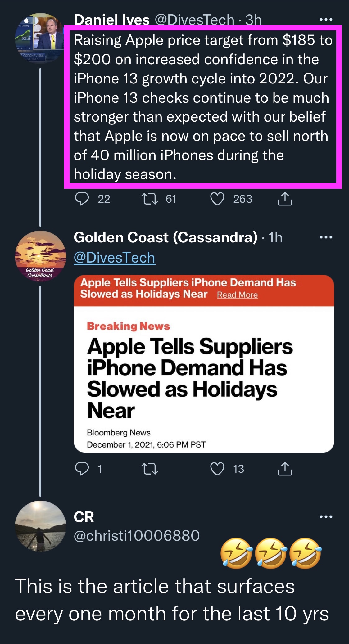
Task: Reply to Daniel Ives' tweet
Action: [82, 199]
